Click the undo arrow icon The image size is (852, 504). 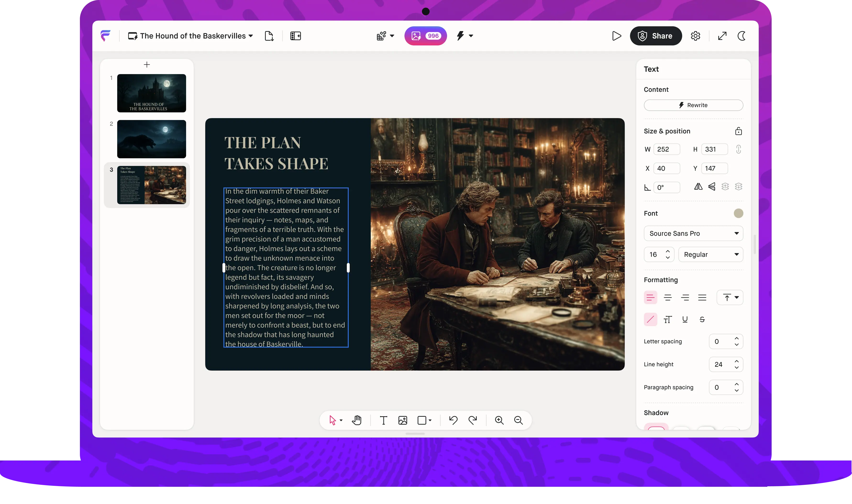pyautogui.click(x=453, y=421)
